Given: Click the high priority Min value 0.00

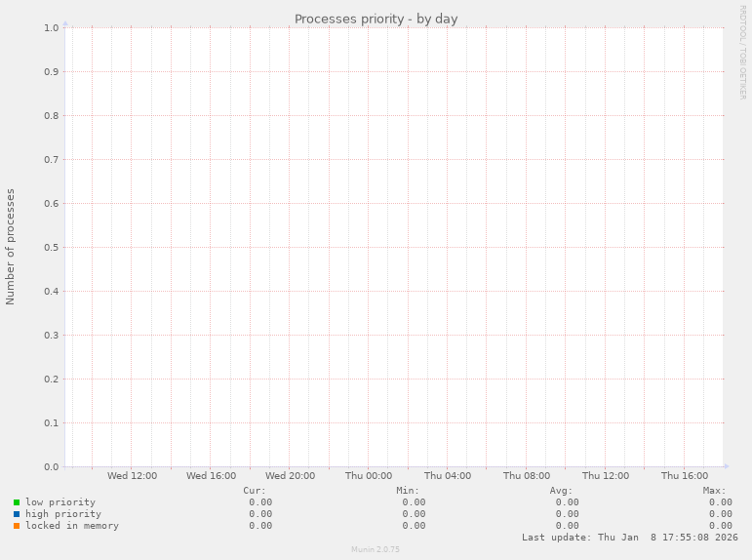Looking at the screenshot, I should 414,514.
